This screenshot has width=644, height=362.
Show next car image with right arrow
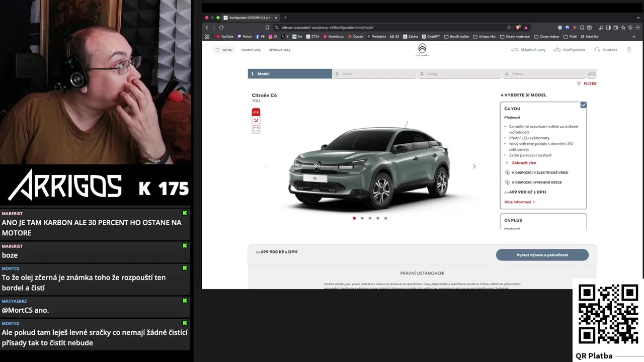point(474,166)
